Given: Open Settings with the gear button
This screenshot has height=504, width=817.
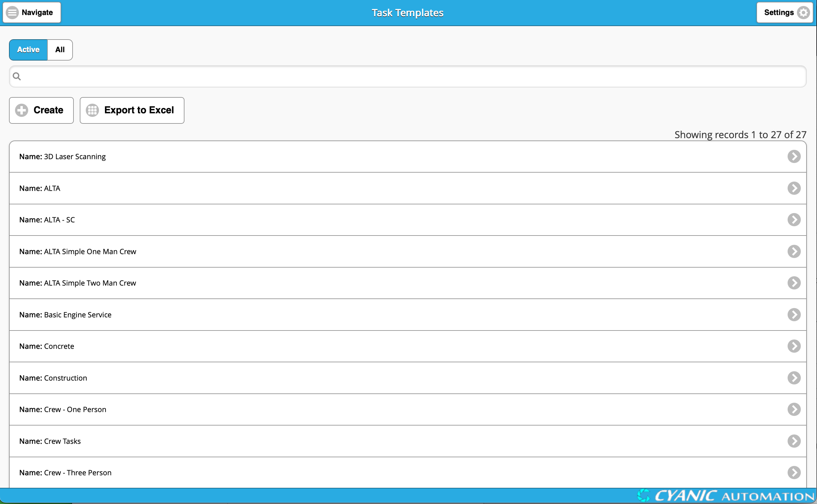Looking at the screenshot, I should click(x=784, y=13).
